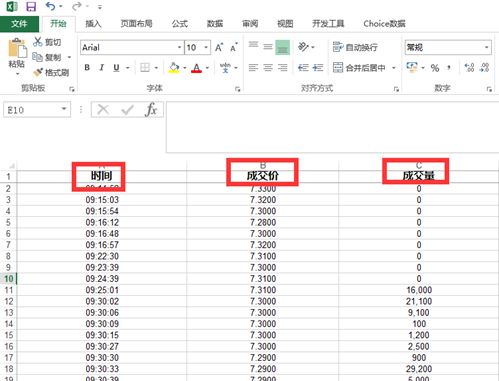Open the number (数字) dialog launcher
This screenshot has width=499, height=381.
coord(489,89)
